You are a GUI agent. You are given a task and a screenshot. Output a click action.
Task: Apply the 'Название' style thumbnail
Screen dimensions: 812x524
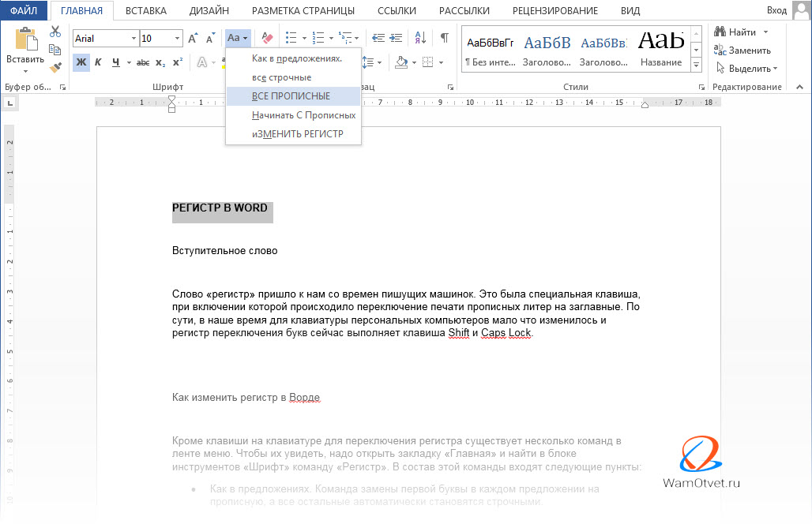tap(661, 49)
